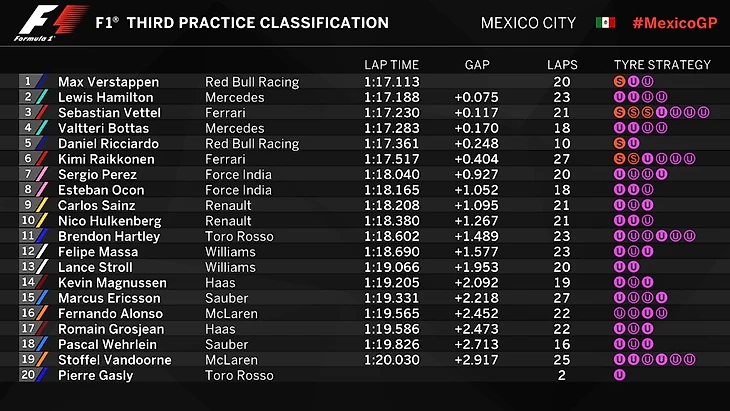Click the GAP column header
Image resolution: width=730 pixels, height=411 pixels.
[477, 64]
